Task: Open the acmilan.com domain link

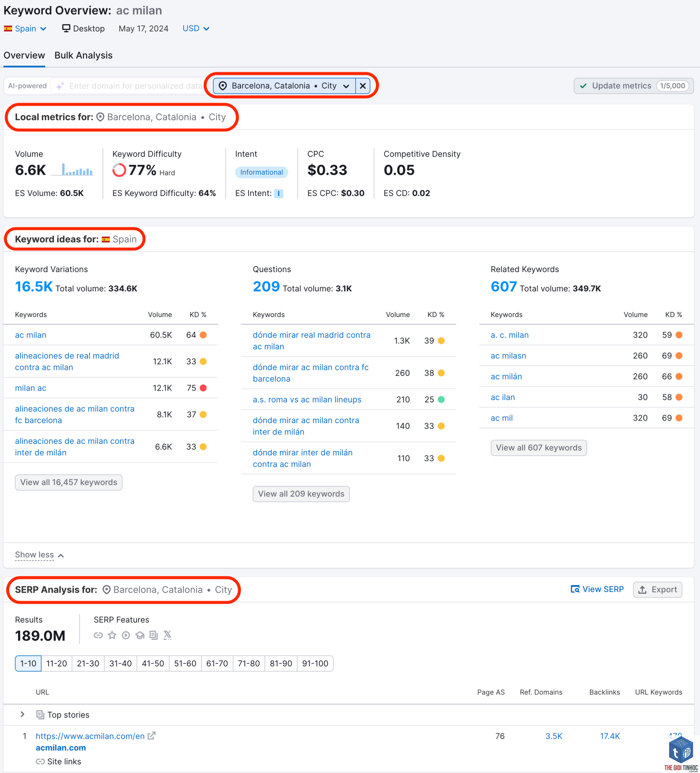Action: [x=61, y=748]
